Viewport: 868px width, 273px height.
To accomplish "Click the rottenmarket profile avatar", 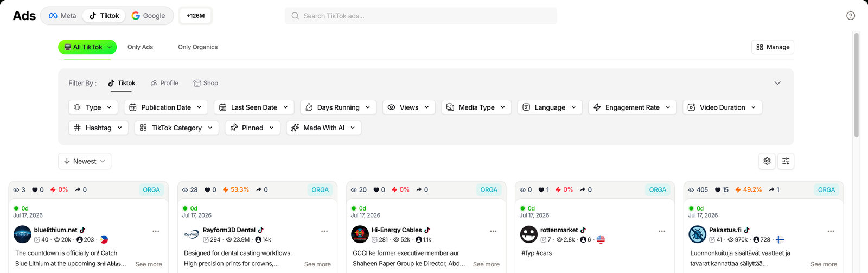I will coord(528,234).
